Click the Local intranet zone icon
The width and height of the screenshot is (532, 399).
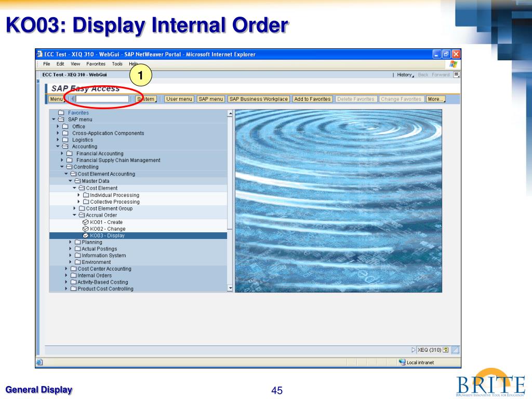402,362
